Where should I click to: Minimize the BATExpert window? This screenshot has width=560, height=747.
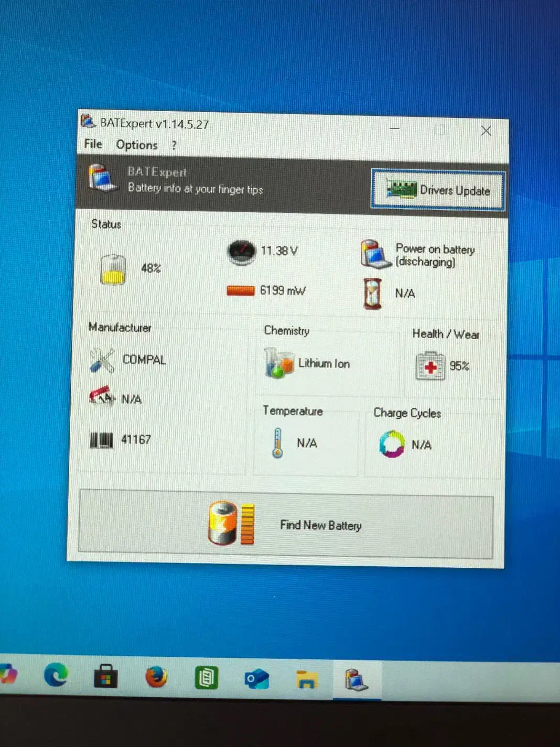[395, 128]
